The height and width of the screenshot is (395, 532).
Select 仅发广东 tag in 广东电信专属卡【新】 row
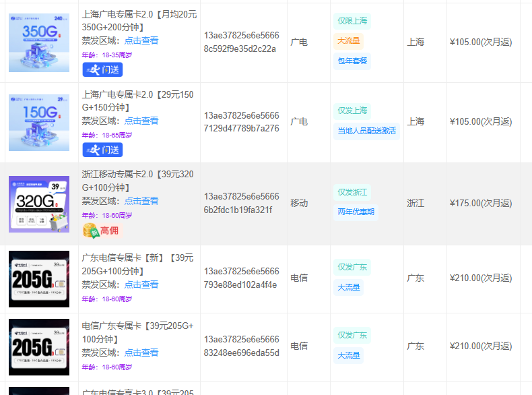pos(352,268)
